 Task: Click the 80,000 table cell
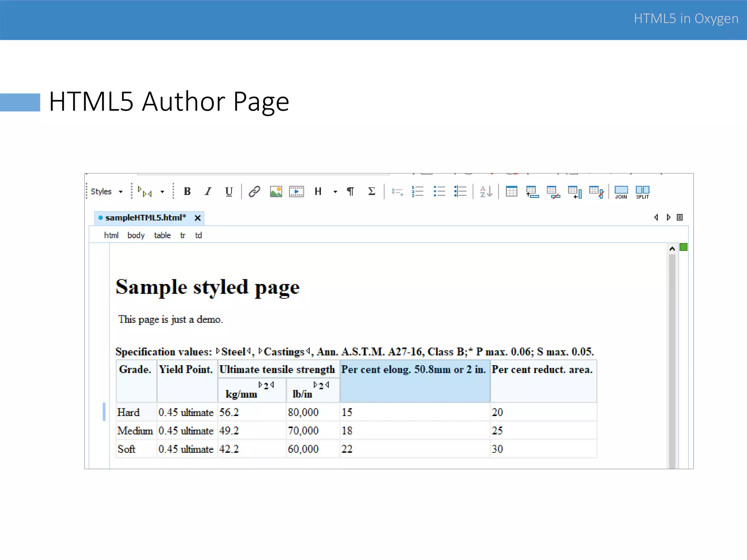click(x=313, y=412)
